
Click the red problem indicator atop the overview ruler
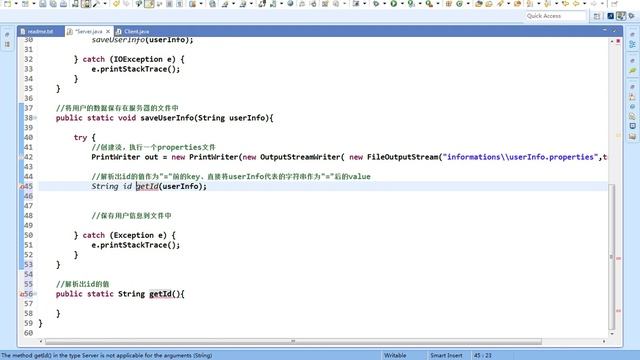(x=618, y=41)
